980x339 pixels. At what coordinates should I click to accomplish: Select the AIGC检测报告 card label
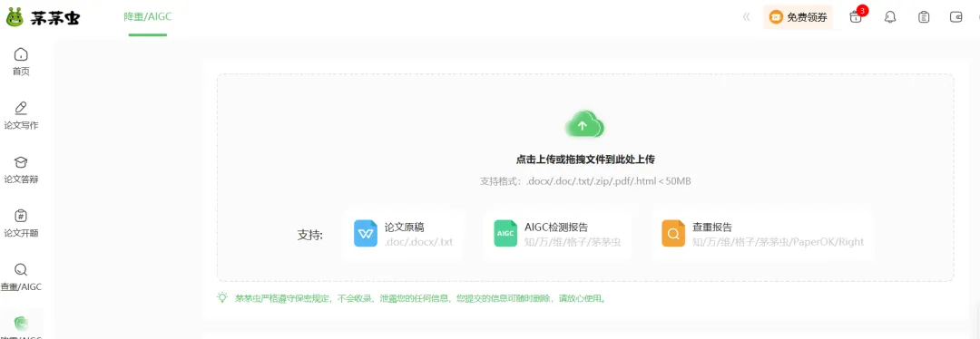point(556,227)
